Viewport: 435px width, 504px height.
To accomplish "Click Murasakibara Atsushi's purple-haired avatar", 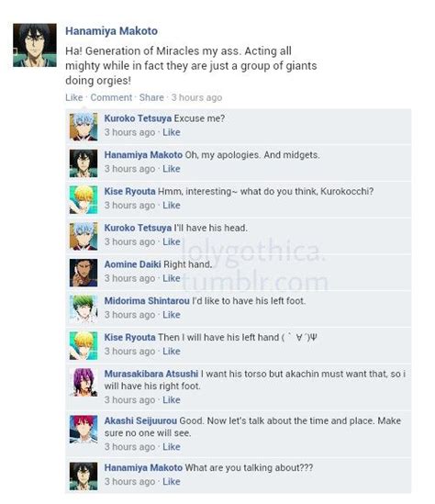I will [x=84, y=382].
